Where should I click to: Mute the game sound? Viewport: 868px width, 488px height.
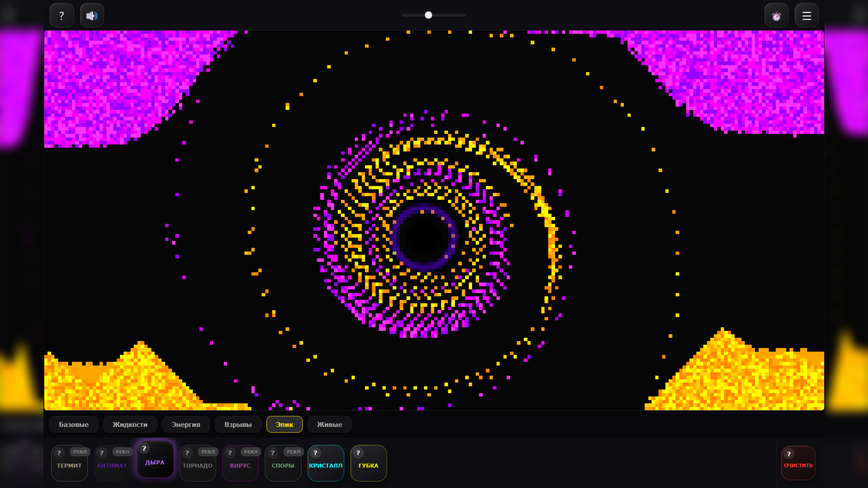pyautogui.click(x=92, y=15)
